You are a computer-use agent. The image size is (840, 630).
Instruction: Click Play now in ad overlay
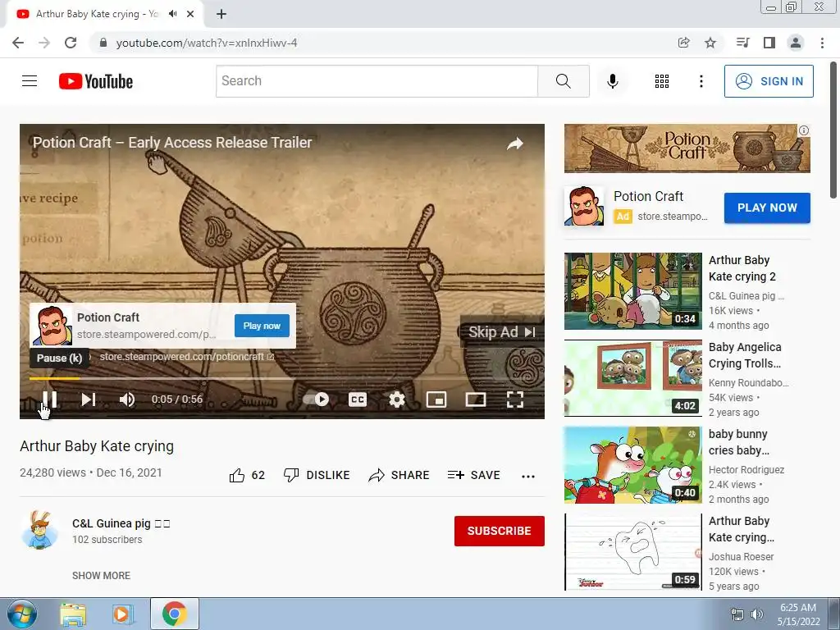(x=262, y=326)
